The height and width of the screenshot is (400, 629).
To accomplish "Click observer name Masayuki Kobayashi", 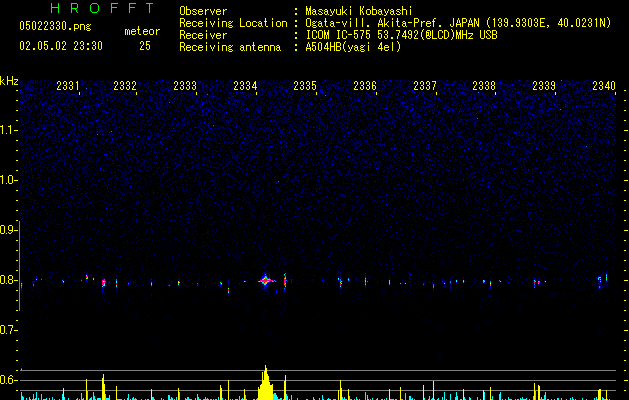I will [x=359, y=11].
